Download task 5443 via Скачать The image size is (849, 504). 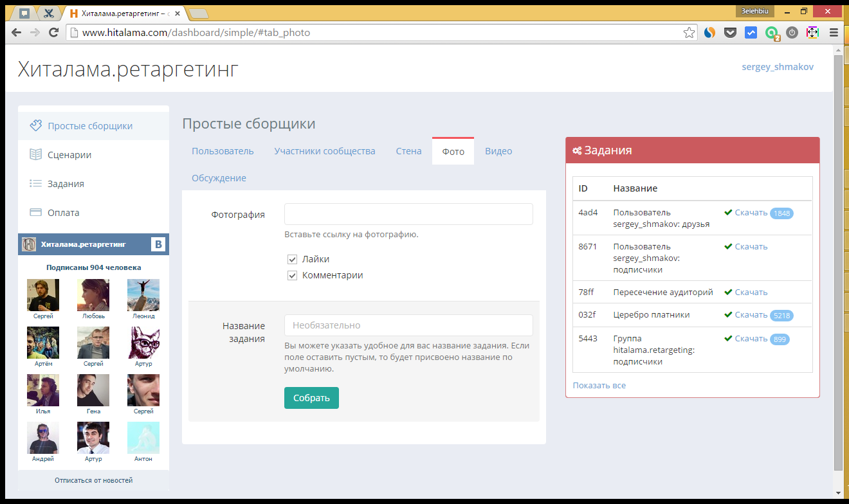751,338
